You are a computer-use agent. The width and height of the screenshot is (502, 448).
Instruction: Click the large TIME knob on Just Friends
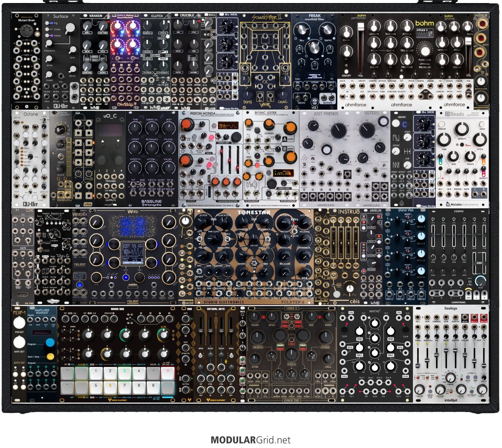pos(338,131)
